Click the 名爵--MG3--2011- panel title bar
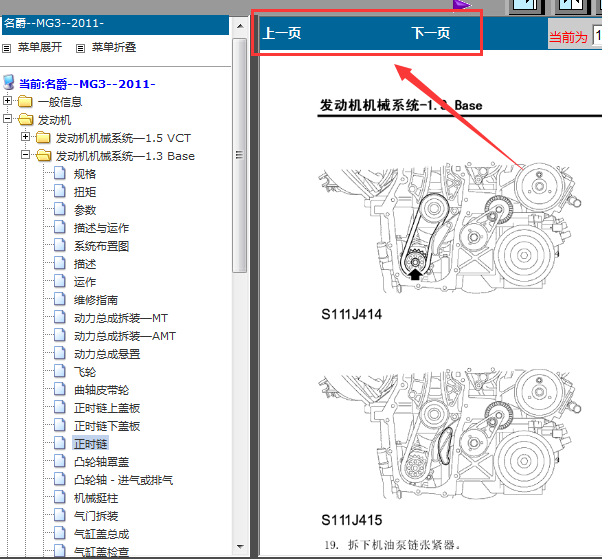The height and width of the screenshot is (559, 602). click(116, 24)
